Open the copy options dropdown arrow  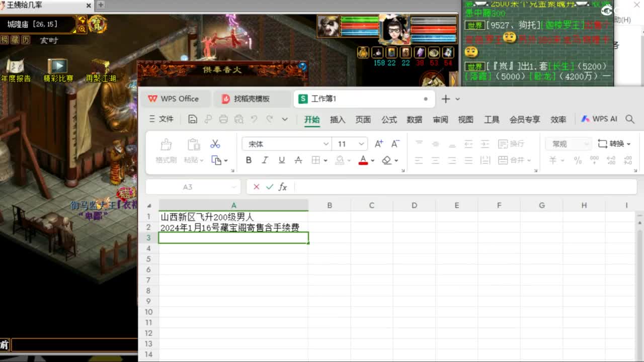pos(226,160)
